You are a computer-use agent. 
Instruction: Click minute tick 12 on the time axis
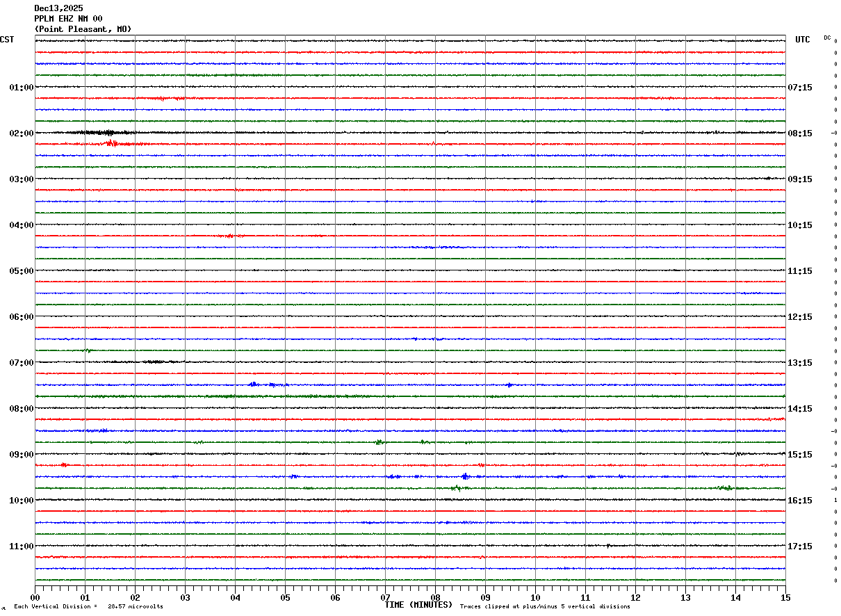[x=636, y=597]
